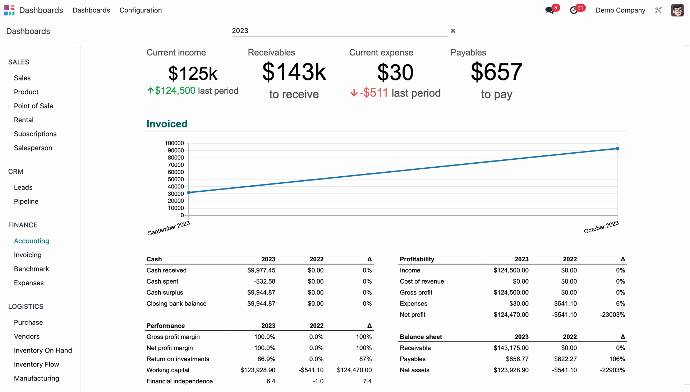Click the $657 payables figure
Image resolution: width=690 pixels, height=392 pixels.
[x=496, y=72]
